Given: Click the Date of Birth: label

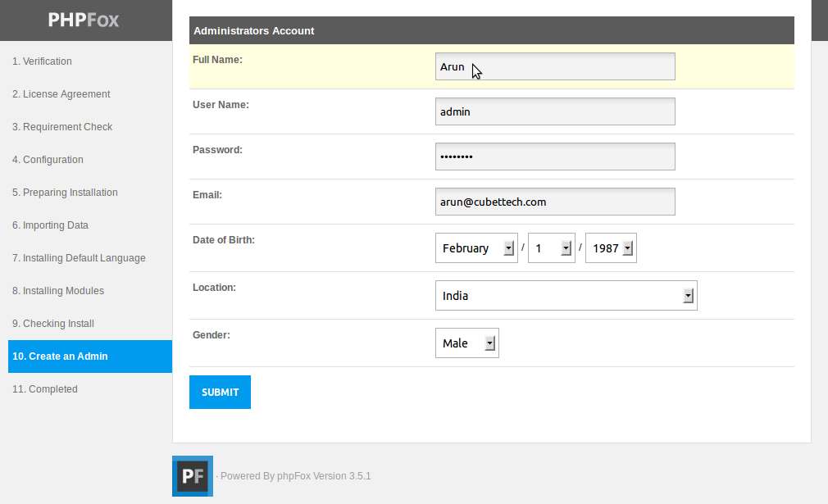Looking at the screenshot, I should (x=224, y=239).
